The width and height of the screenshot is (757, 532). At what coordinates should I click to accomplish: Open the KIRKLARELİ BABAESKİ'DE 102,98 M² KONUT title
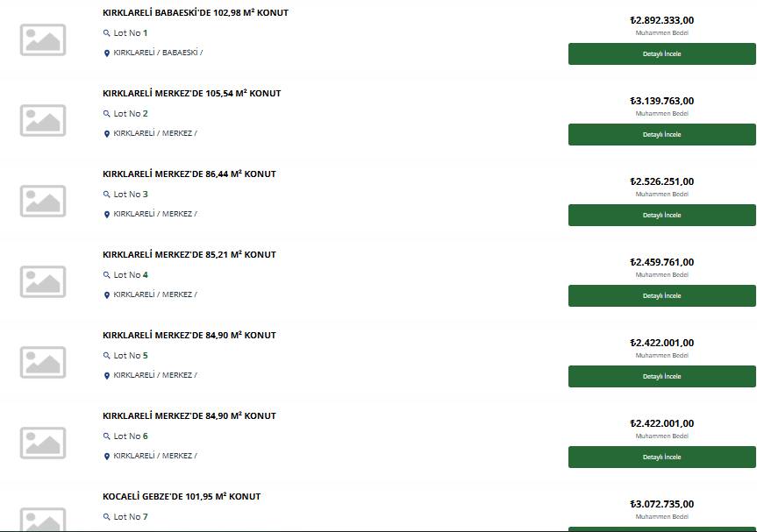[x=196, y=12]
